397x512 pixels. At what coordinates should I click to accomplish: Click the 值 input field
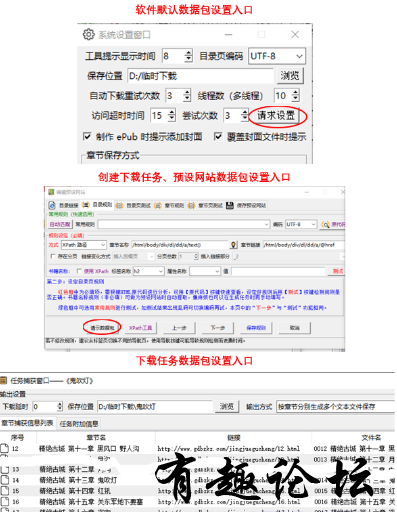[x=278, y=271]
